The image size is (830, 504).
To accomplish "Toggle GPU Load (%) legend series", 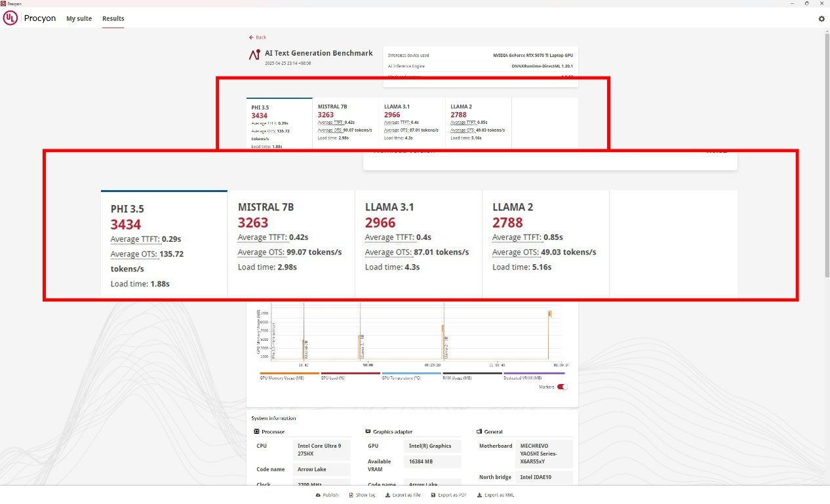I will click(x=350, y=376).
